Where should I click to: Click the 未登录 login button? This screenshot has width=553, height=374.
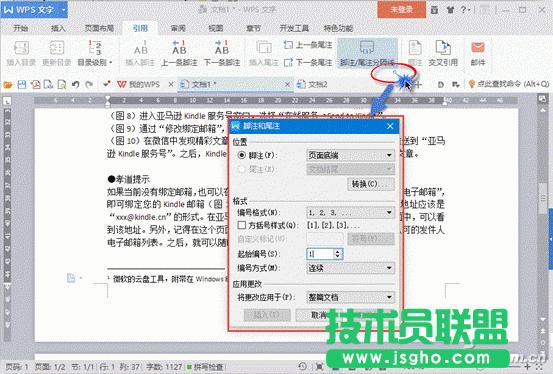[x=401, y=10]
